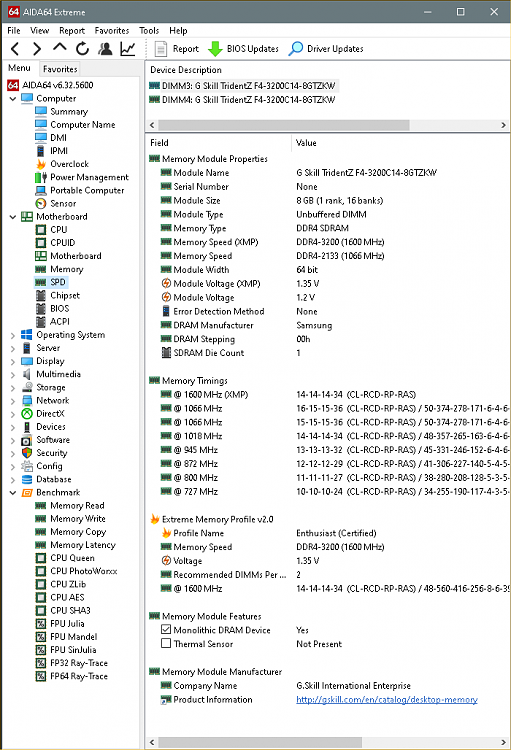Go back with the left arrow
This screenshot has width=511, height=750.
(x=15, y=49)
